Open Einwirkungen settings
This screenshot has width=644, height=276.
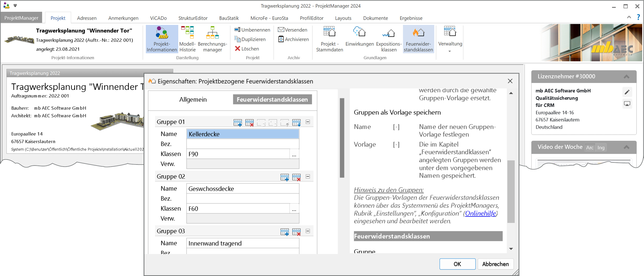point(360,36)
